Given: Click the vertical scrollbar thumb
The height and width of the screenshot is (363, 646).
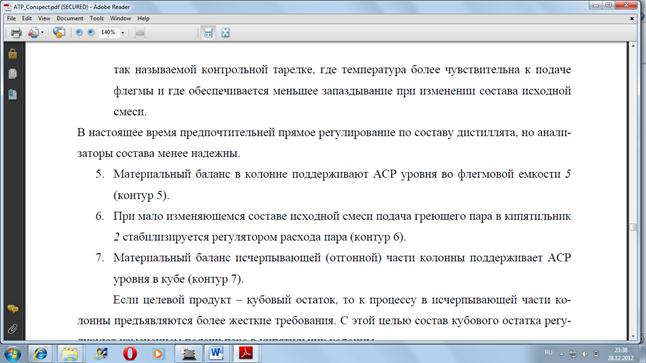Looking at the screenshot, I should (x=633, y=227).
